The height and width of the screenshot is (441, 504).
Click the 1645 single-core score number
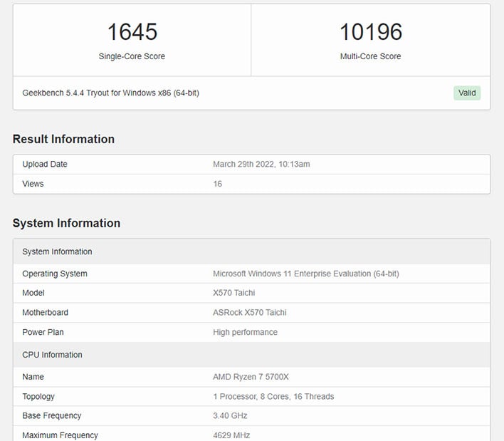pyautogui.click(x=132, y=32)
